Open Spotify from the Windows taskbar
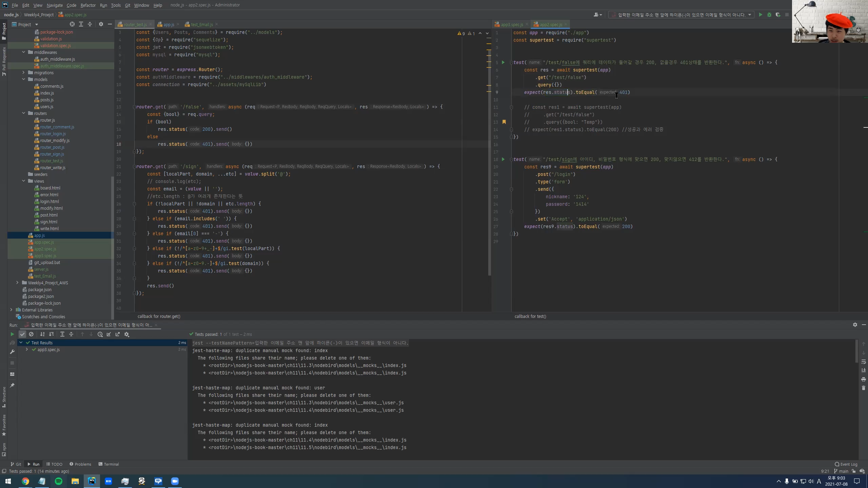Screen dimensions: 868x488 click(58, 481)
